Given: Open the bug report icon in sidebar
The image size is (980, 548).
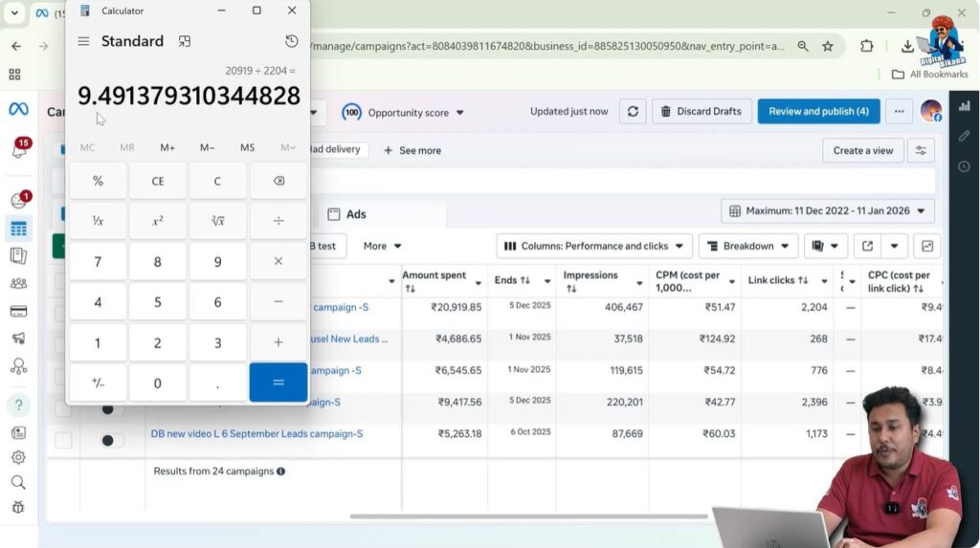Looking at the screenshot, I should pos(19,508).
